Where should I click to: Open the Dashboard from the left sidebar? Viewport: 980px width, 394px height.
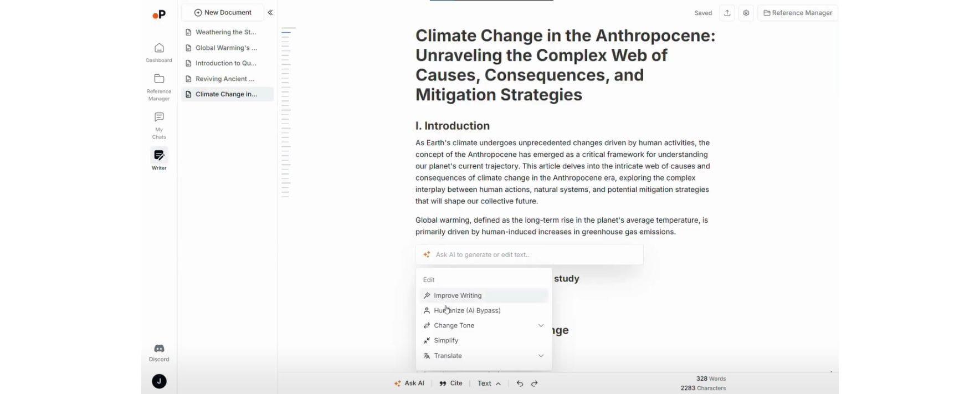pyautogui.click(x=158, y=52)
